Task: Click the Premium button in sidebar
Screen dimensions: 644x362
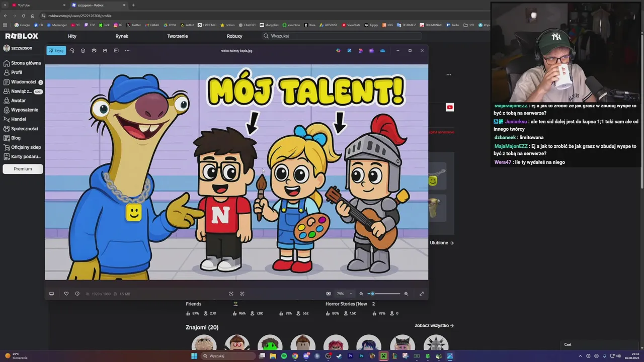Action: (x=23, y=169)
